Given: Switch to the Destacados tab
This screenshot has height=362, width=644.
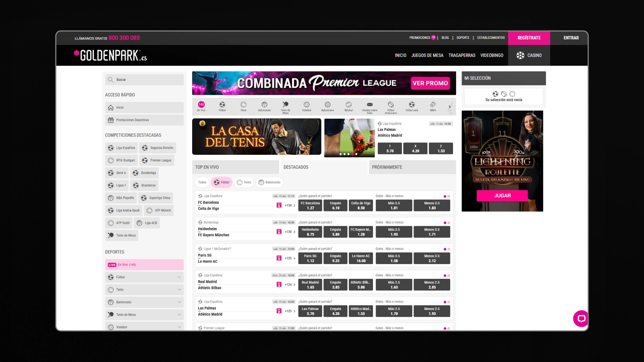Looking at the screenshot, I should click(x=324, y=167).
